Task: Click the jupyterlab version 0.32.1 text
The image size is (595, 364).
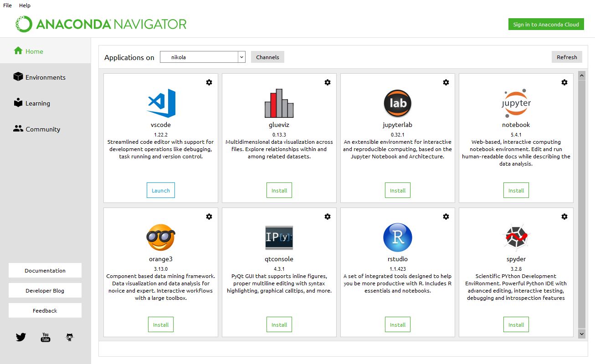Action: point(398,134)
